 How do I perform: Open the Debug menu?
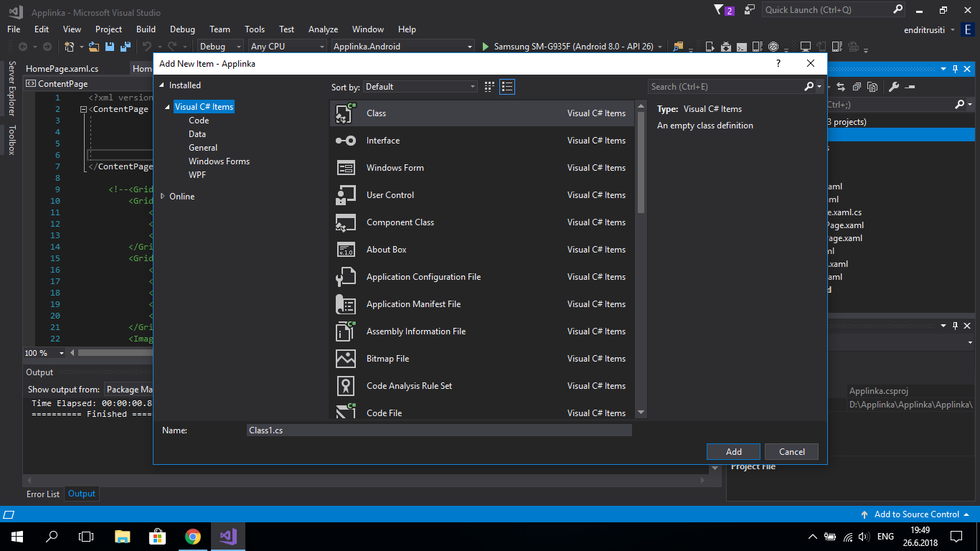[x=182, y=29]
